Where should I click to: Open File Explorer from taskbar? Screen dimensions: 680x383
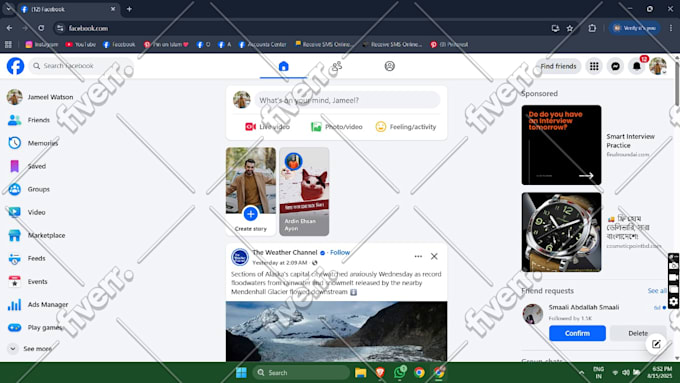[x=360, y=373]
